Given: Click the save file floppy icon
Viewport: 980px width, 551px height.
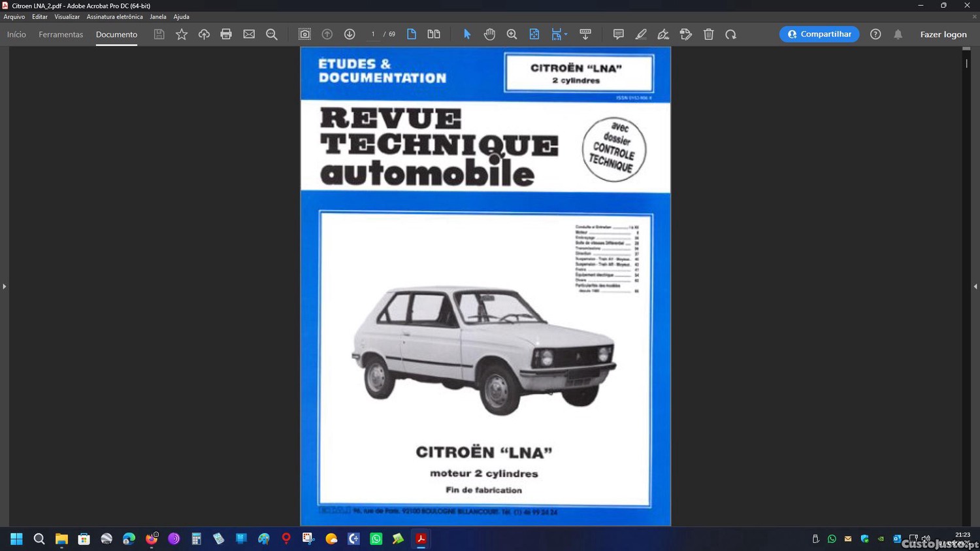Looking at the screenshot, I should 159,34.
